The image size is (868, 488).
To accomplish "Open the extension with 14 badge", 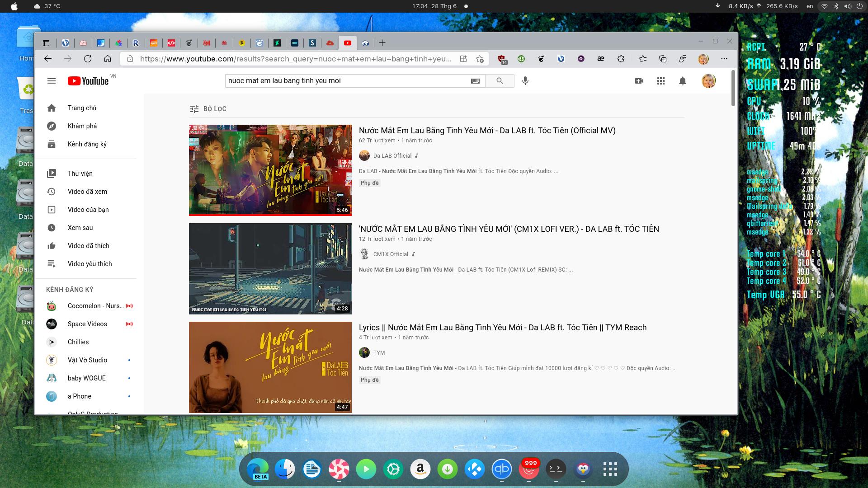I will click(x=502, y=59).
